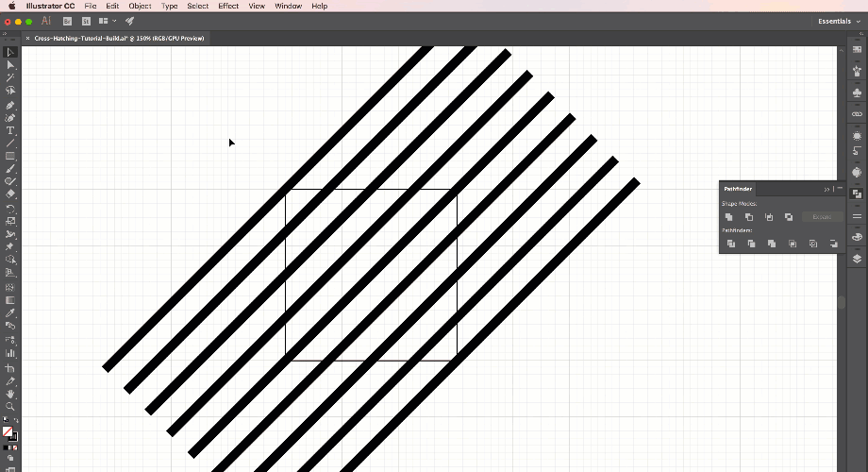Click the Trim pathfinder icon
The image size is (868, 472).
pos(751,244)
